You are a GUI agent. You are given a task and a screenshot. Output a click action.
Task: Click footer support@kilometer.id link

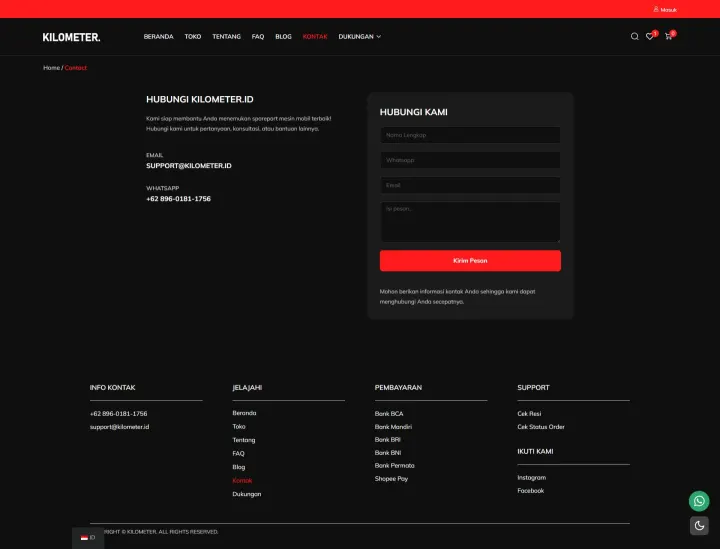click(x=119, y=427)
